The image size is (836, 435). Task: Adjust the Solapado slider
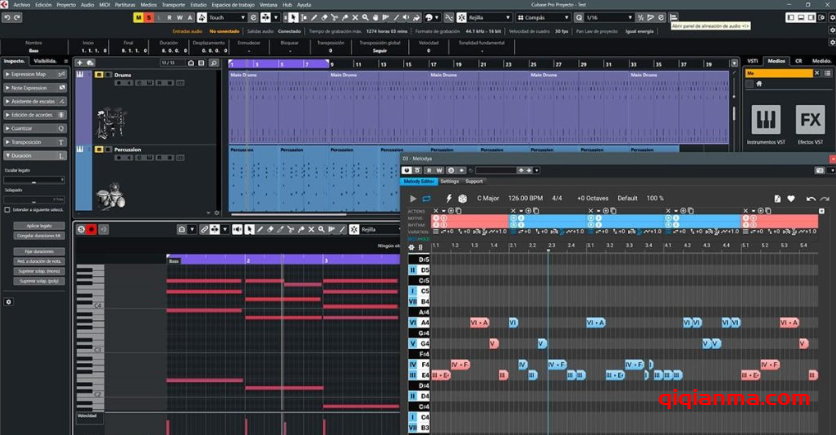pyautogui.click(x=34, y=199)
